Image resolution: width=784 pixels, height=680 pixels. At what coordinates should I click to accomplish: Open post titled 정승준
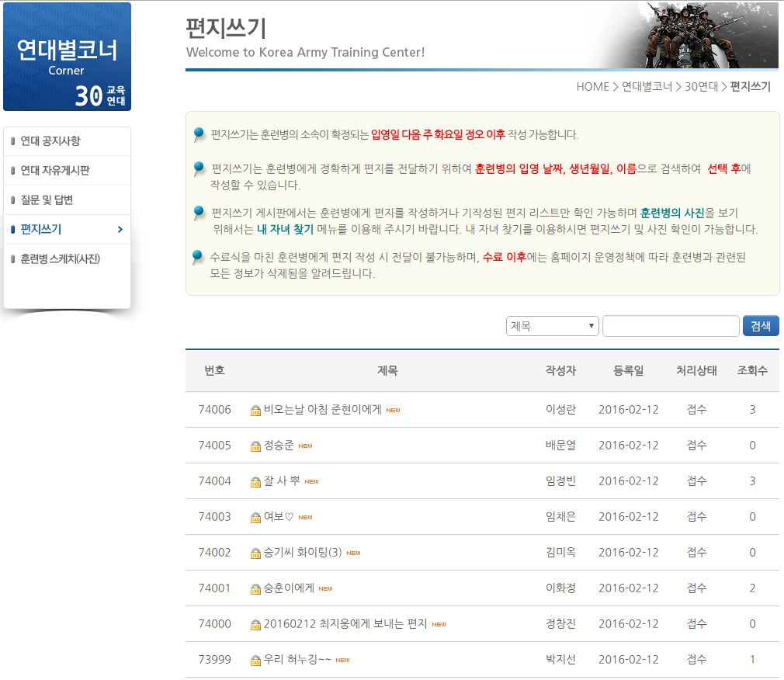click(x=279, y=445)
